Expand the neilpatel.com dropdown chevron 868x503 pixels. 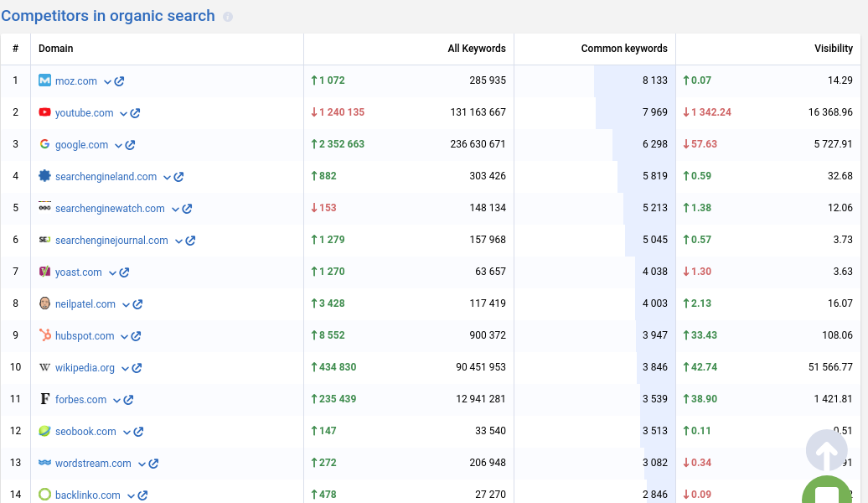[x=126, y=304]
